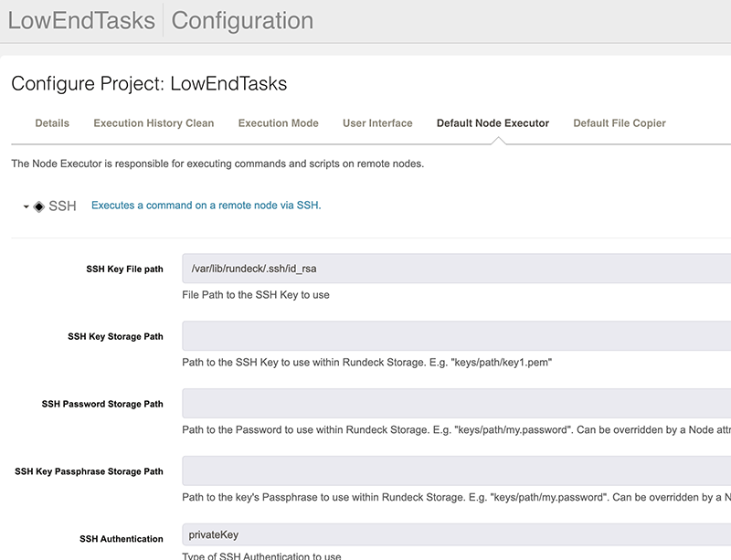Go to the User Interface tab
Viewport: 731px width, 560px height.
[x=377, y=123]
